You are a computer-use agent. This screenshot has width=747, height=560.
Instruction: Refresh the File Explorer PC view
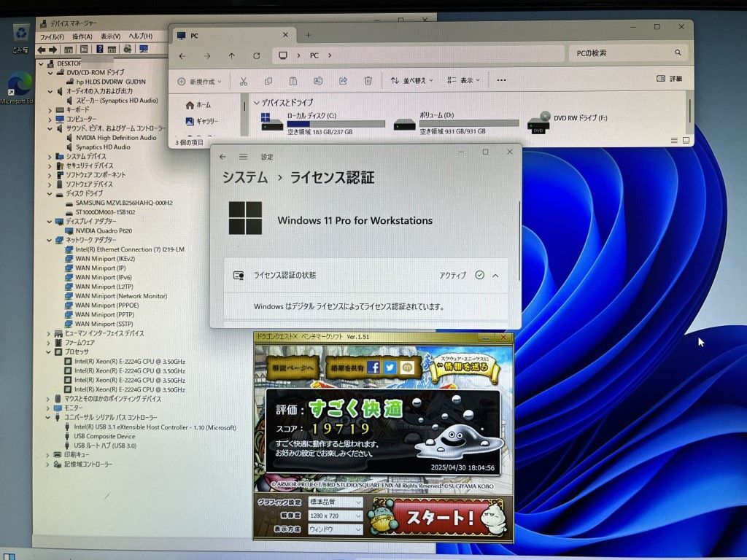[256, 56]
